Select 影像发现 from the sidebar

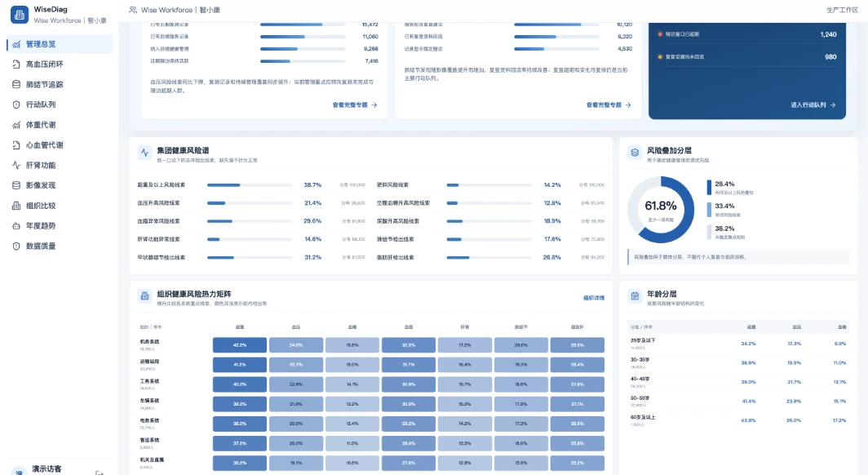[60, 185]
